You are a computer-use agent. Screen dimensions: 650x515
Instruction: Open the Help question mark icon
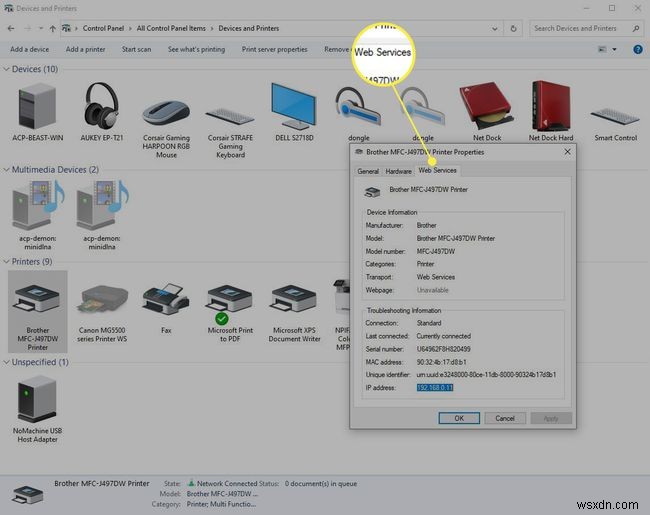[x=638, y=49]
